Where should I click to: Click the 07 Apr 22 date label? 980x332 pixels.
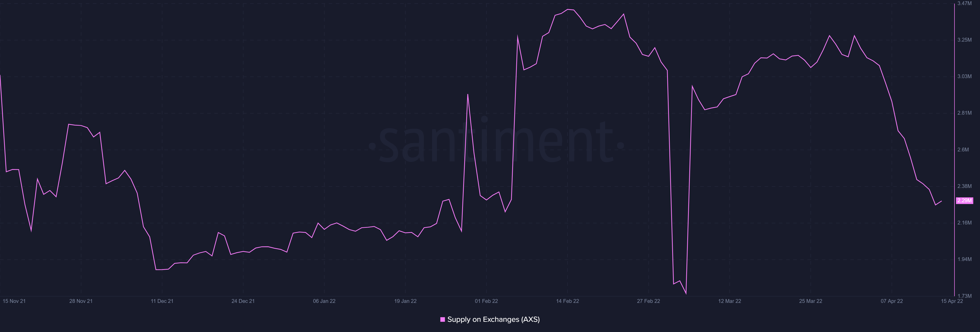point(891,301)
